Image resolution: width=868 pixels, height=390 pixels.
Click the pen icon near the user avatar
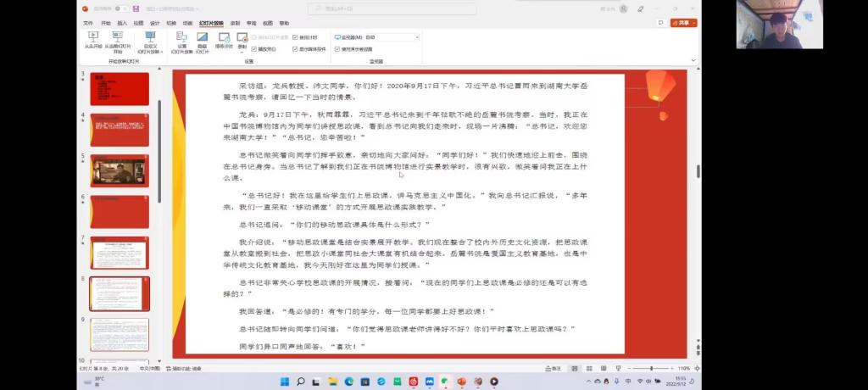pos(641,8)
